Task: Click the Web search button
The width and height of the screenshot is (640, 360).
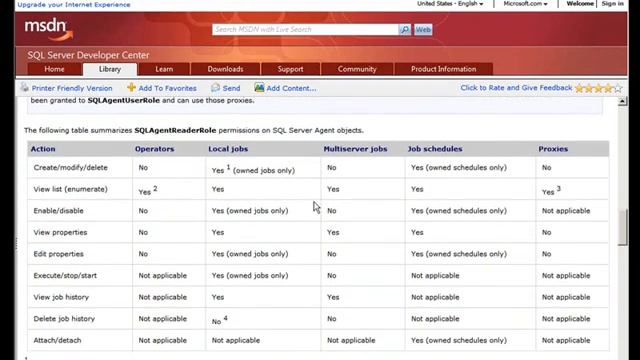Action: pyautogui.click(x=423, y=29)
